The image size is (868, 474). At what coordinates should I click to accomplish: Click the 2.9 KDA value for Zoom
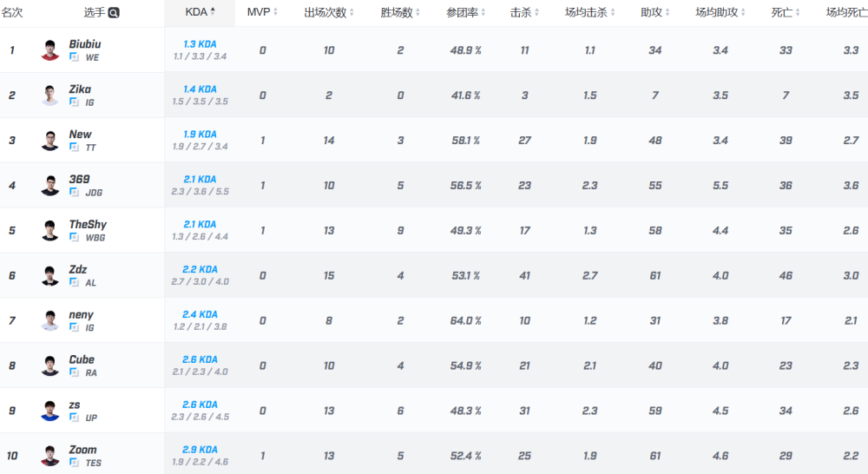[200, 449]
